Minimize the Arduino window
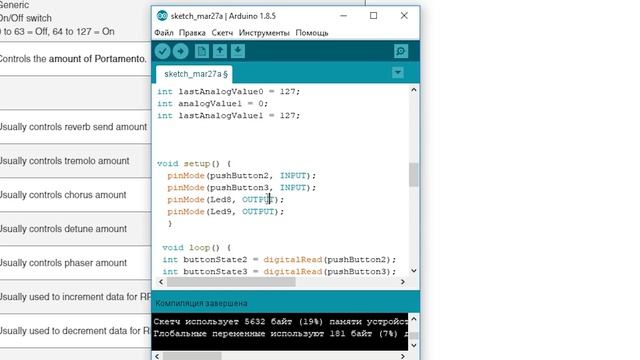Image resolution: width=640 pixels, height=360 pixels. [x=344, y=16]
